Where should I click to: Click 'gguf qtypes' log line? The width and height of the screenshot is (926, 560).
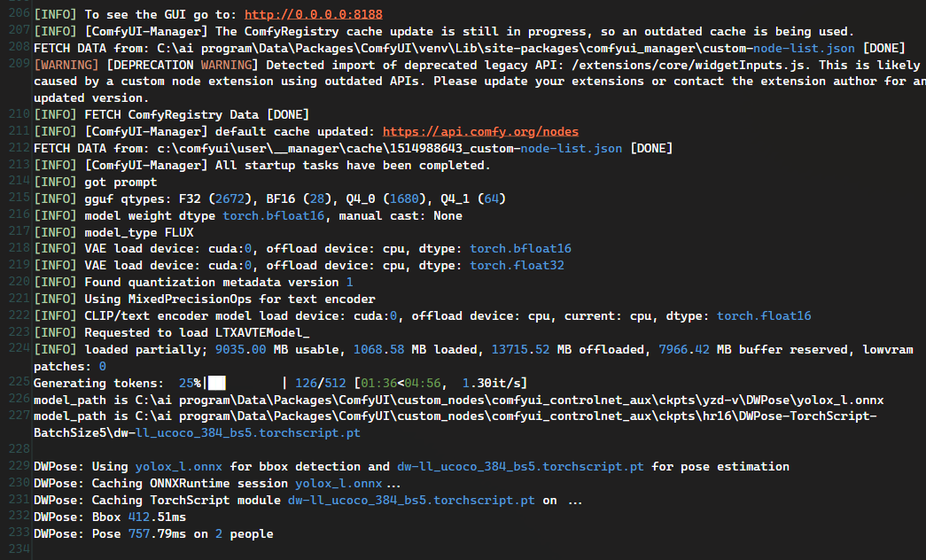[x=270, y=199]
